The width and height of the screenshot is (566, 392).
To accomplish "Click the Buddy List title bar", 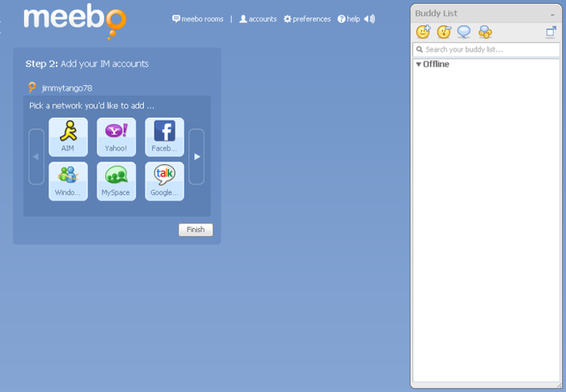I will pyautogui.click(x=486, y=13).
